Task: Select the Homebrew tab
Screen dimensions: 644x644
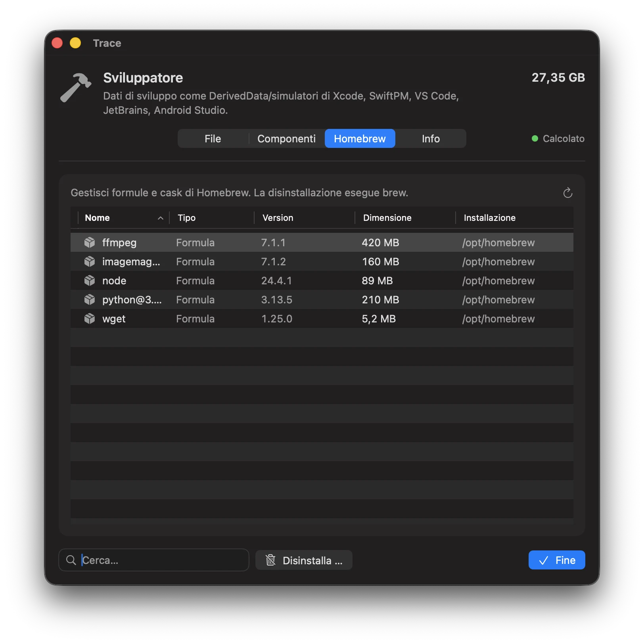Action: [x=360, y=138]
